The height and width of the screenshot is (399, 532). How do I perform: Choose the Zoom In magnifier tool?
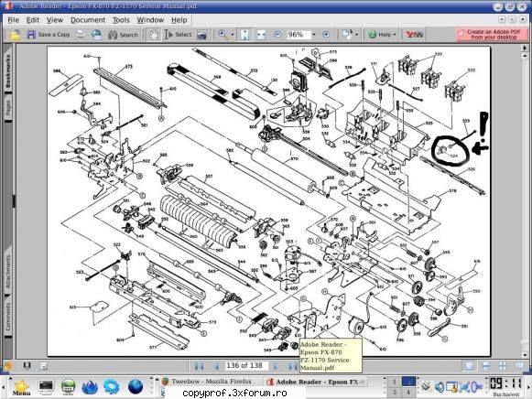point(223,35)
